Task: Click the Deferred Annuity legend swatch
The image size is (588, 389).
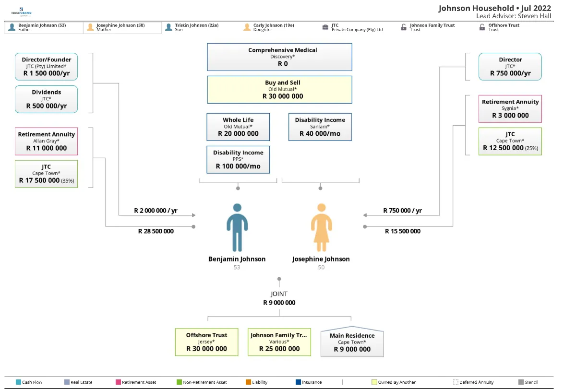Action: 456,382
